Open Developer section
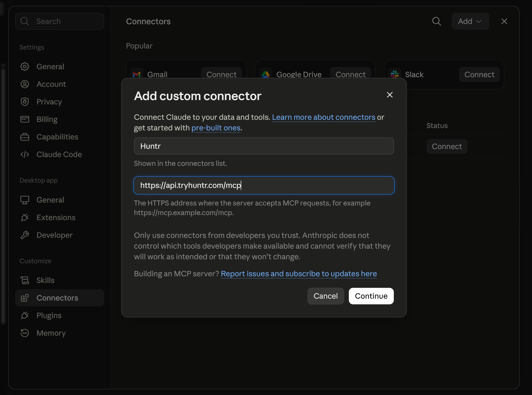This screenshot has height=395, width=532. coord(59,235)
